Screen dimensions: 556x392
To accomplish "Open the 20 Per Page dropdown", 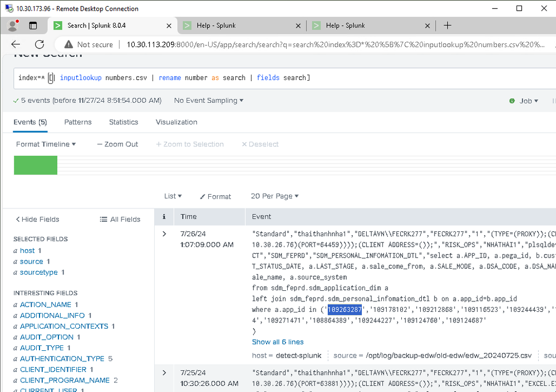I will 274,196.
